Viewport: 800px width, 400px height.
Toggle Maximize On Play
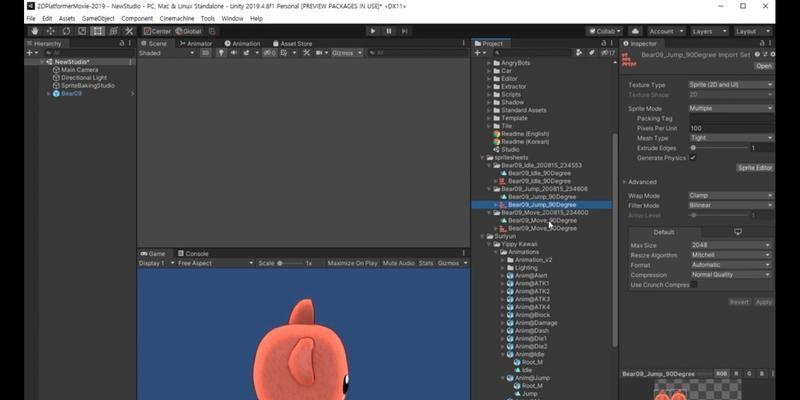(x=352, y=263)
